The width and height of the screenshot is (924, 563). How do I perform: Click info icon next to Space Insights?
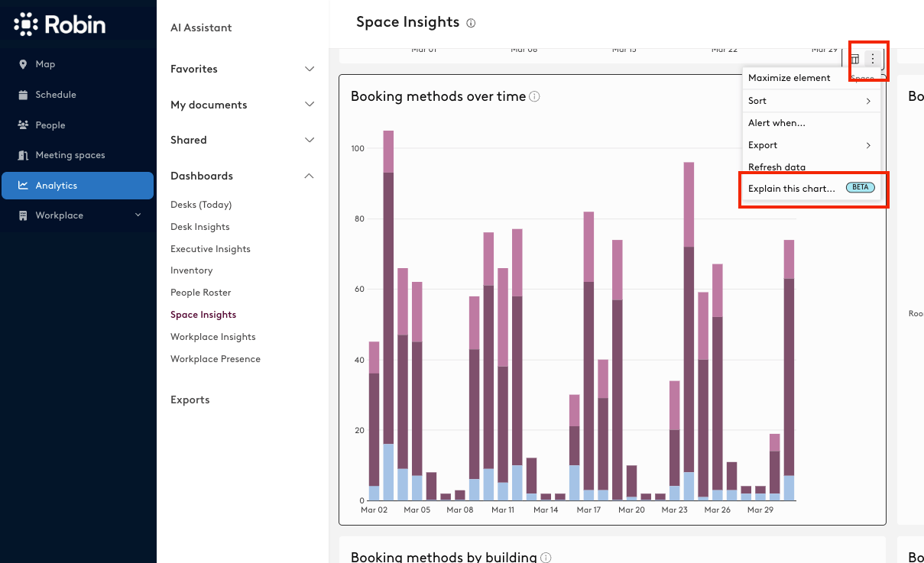[x=471, y=23]
